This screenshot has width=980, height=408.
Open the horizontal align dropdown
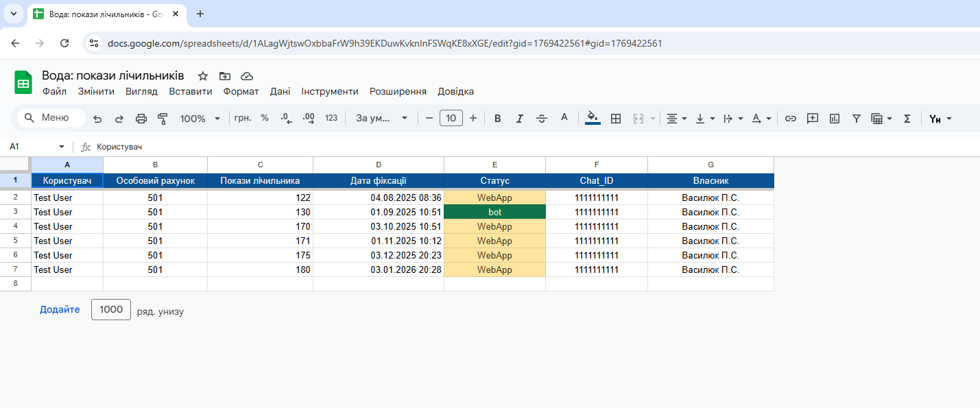676,118
